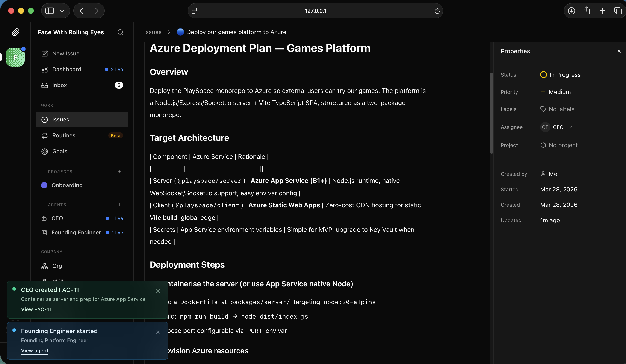
Task: Click the Onboarding project color dot
Action: (x=44, y=185)
